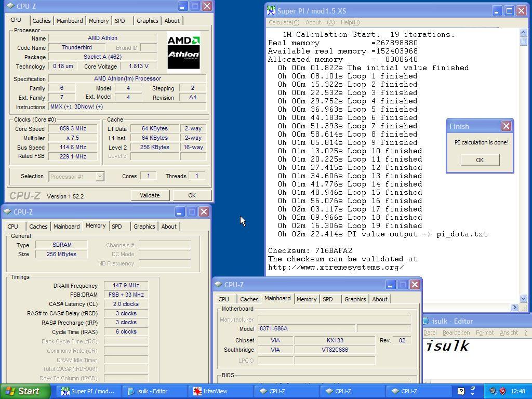Click the isulk Editor notepad title icon
Viewport: 532px width, 399px height.
[x=426, y=321]
